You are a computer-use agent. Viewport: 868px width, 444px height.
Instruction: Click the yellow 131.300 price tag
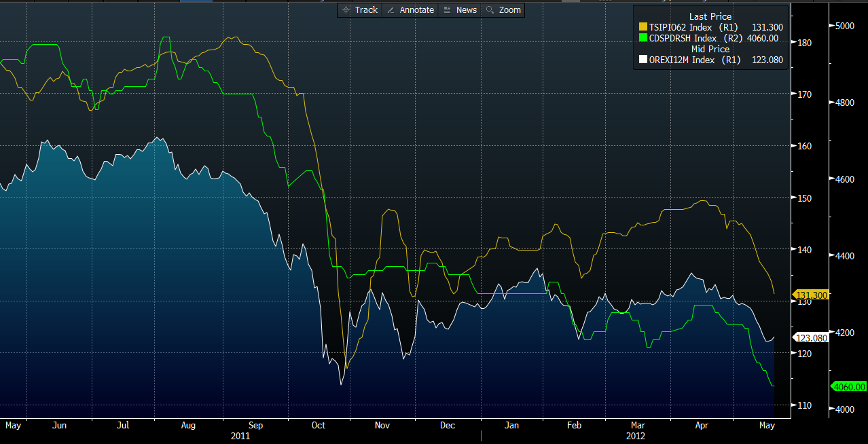[x=811, y=295]
